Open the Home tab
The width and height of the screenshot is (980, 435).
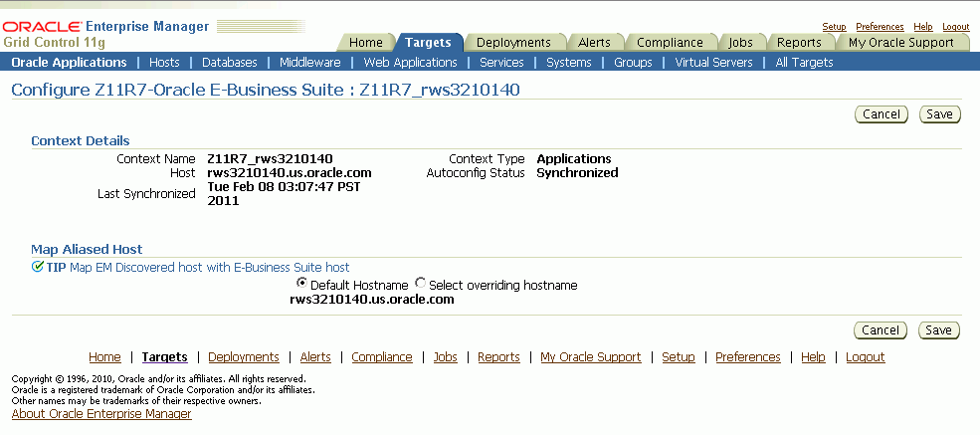coord(365,43)
